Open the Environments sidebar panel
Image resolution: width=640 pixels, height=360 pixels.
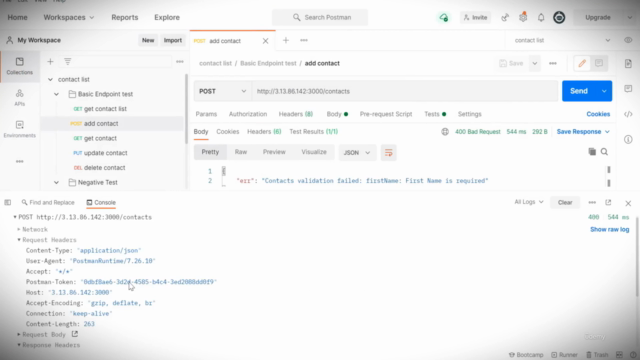click(20, 129)
